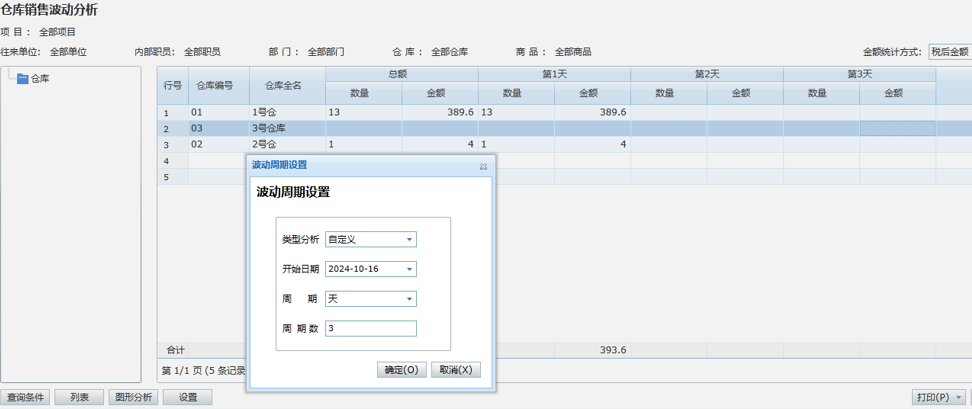Close the 波动周期设置 dialog with the X icon
The image size is (972, 409).
483,166
